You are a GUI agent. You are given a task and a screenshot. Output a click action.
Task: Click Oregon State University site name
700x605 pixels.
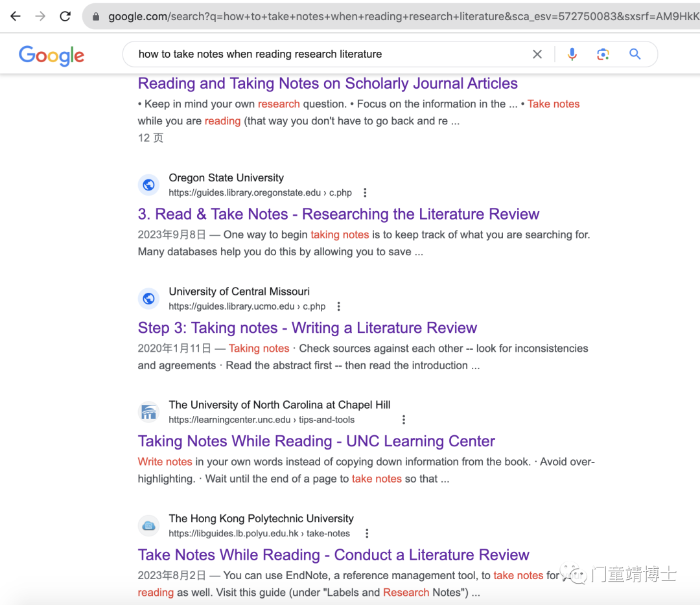click(226, 178)
